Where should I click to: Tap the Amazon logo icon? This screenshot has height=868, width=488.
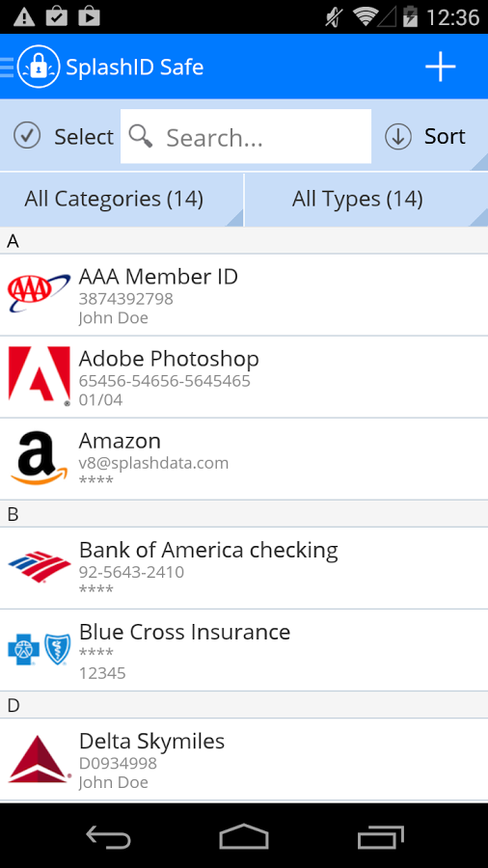click(40, 458)
